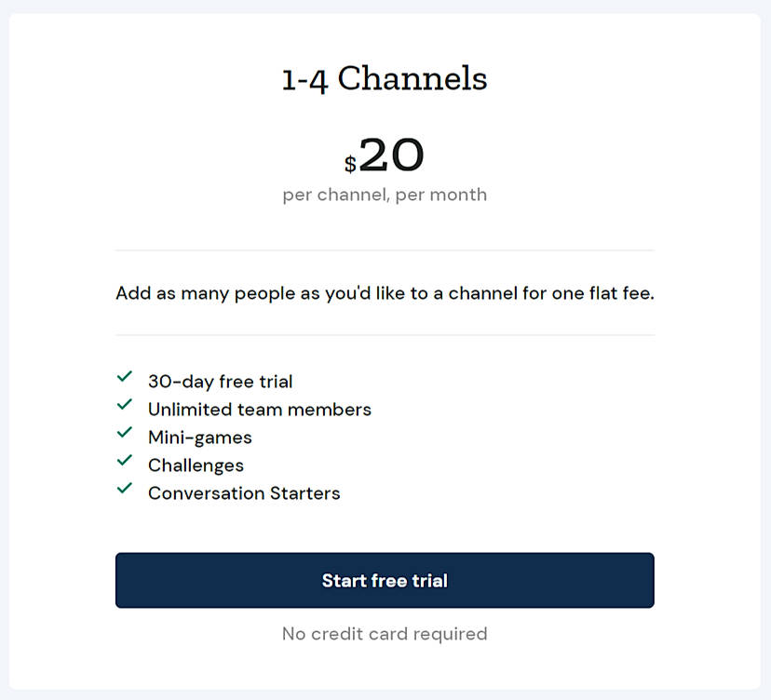Click the Challenges feature label
Viewport: 771px width, 700px height.
click(196, 464)
